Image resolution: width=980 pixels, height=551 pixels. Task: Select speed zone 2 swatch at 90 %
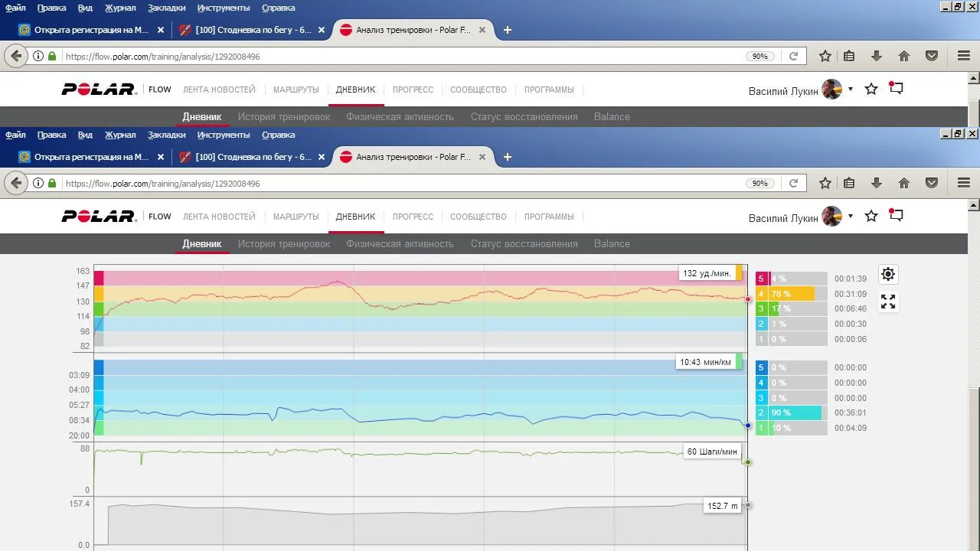click(761, 412)
